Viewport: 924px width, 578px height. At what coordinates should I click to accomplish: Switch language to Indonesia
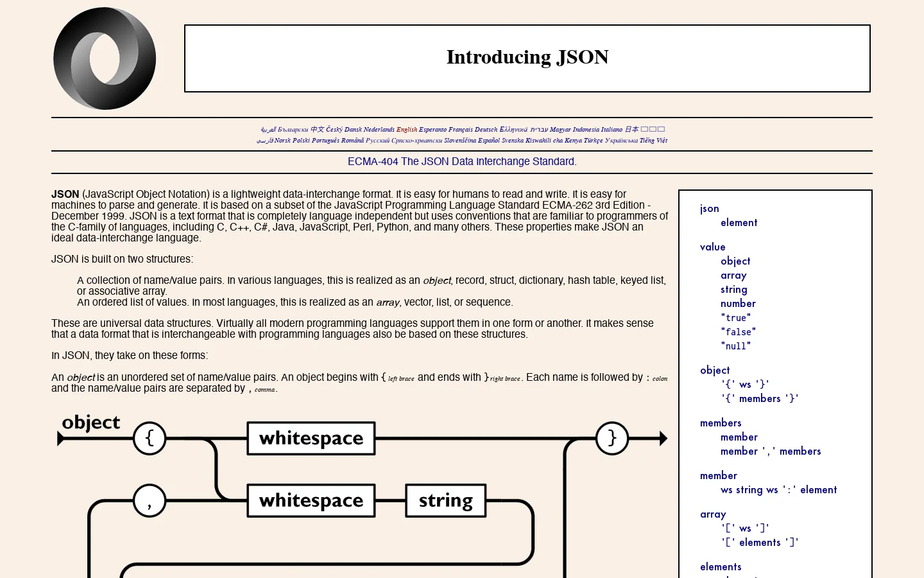[586, 130]
